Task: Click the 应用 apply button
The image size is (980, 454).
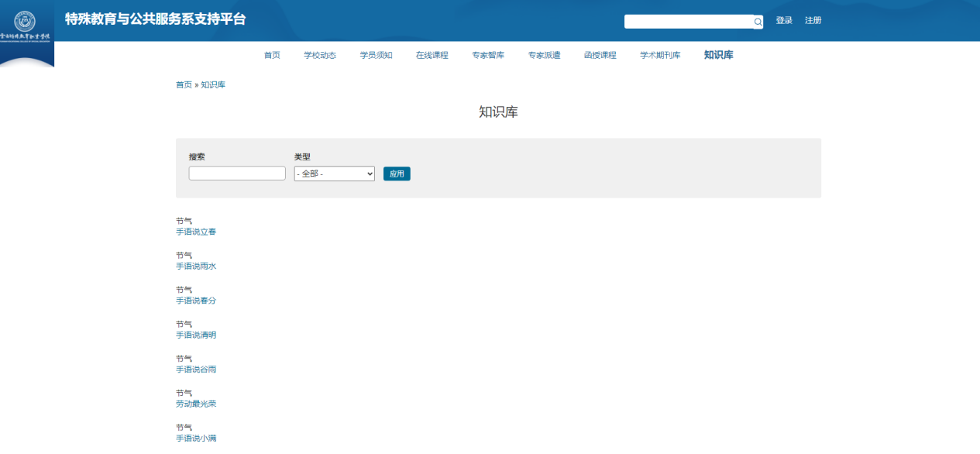Action: 397,174
